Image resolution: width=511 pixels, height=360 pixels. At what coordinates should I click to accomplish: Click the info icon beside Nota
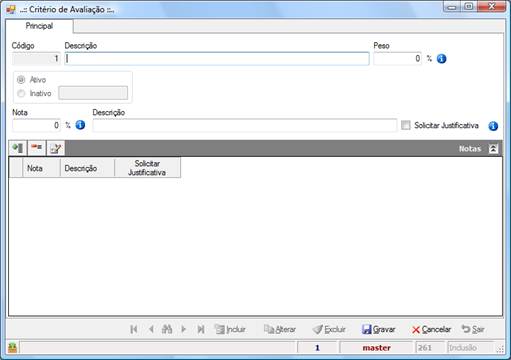pos(80,125)
